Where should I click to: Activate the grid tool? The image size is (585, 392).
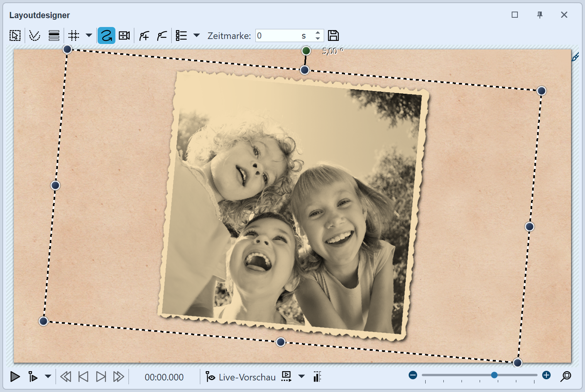pyautogui.click(x=73, y=35)
